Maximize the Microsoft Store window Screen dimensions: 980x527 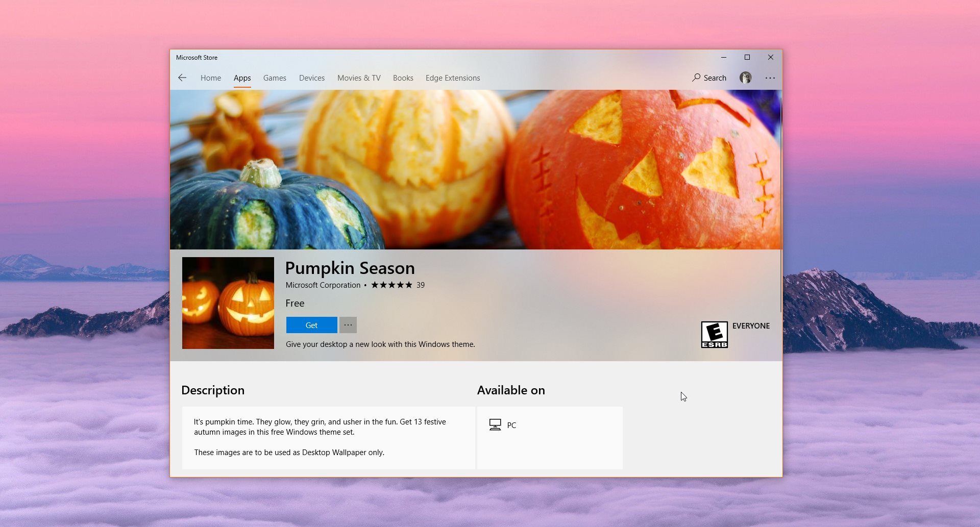click(747, 57)
